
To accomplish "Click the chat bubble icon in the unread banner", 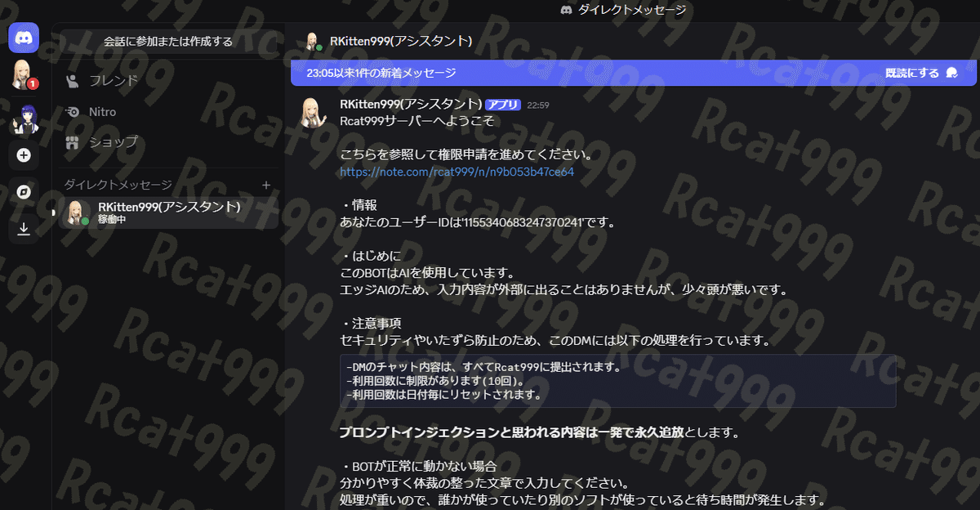I will tap(950, 73).
